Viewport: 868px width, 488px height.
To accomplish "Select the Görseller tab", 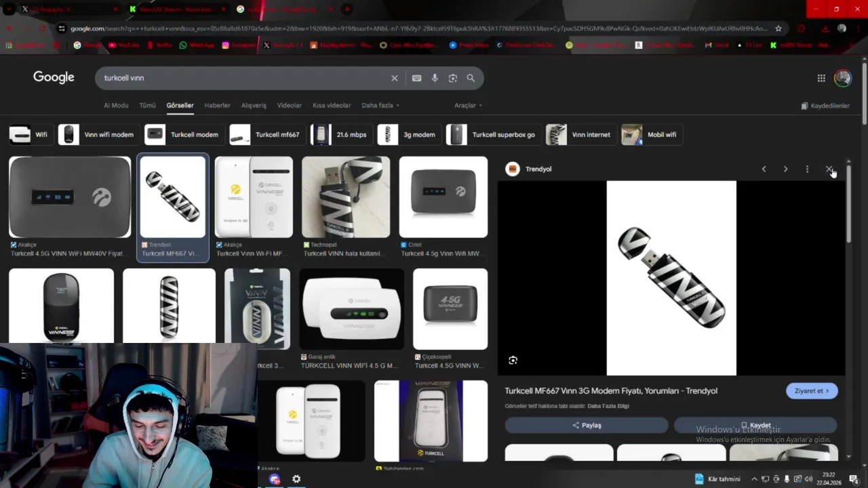I will (x=180, y=105).
